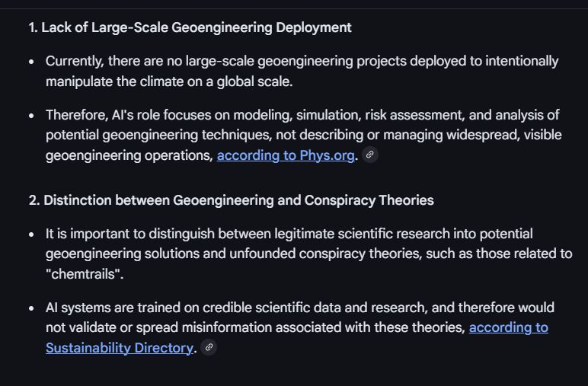The height and width of the screenshot is (386, 588).
Task: Click the bullet starting 'AI systems are trained'
Action: 300,327
